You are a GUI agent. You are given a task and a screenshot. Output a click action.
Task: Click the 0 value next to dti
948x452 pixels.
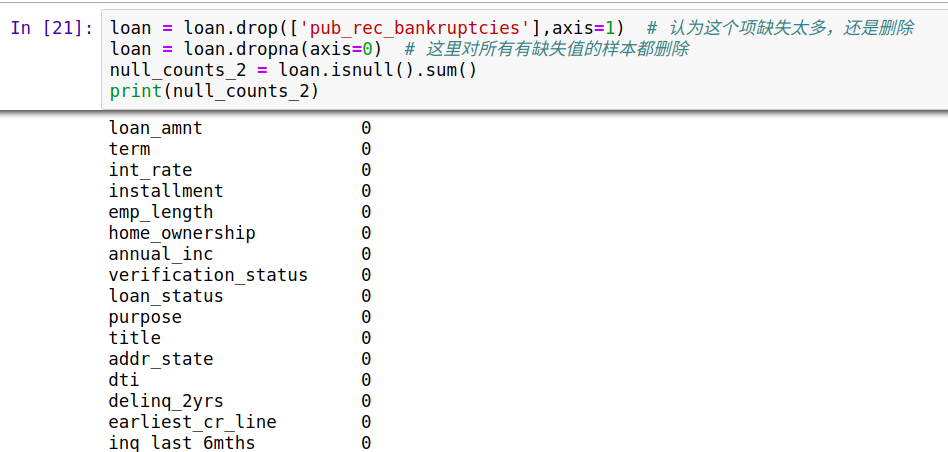coord(366,380)
